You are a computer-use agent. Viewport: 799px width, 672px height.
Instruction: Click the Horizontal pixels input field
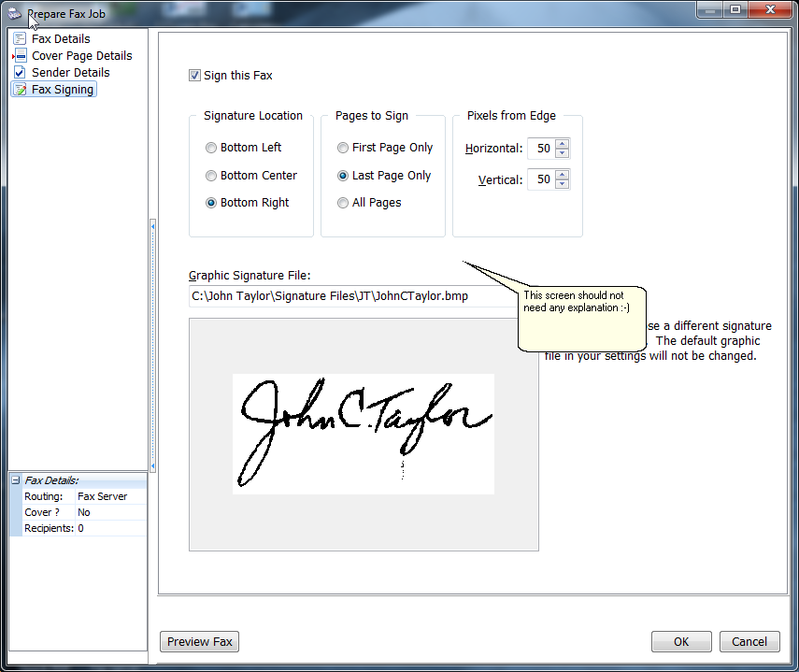[540, 149]
